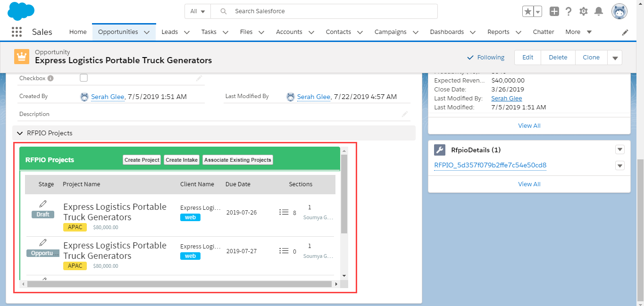Open RFPIO_5d357f079b2ffe7c54e50cd8 link
The width and height of the screenshot is (644, 306).
(490, 165)
